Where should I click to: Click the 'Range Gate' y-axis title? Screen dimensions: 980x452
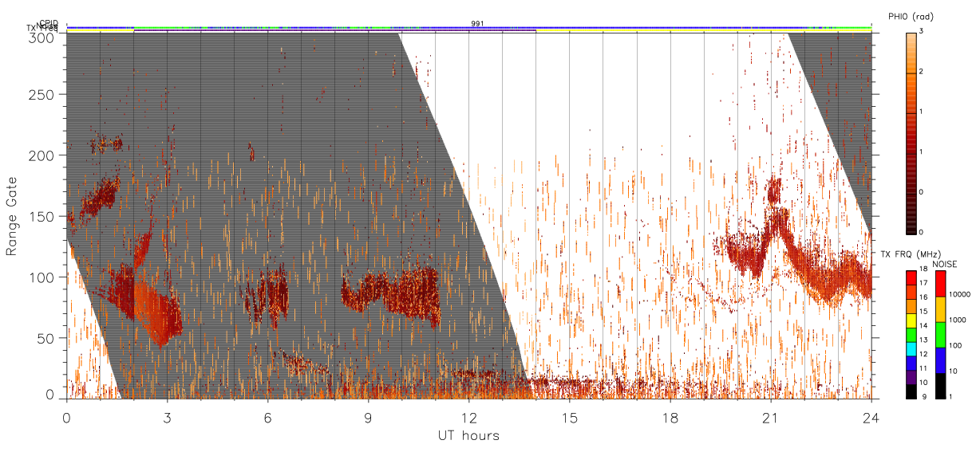(12, 217)
